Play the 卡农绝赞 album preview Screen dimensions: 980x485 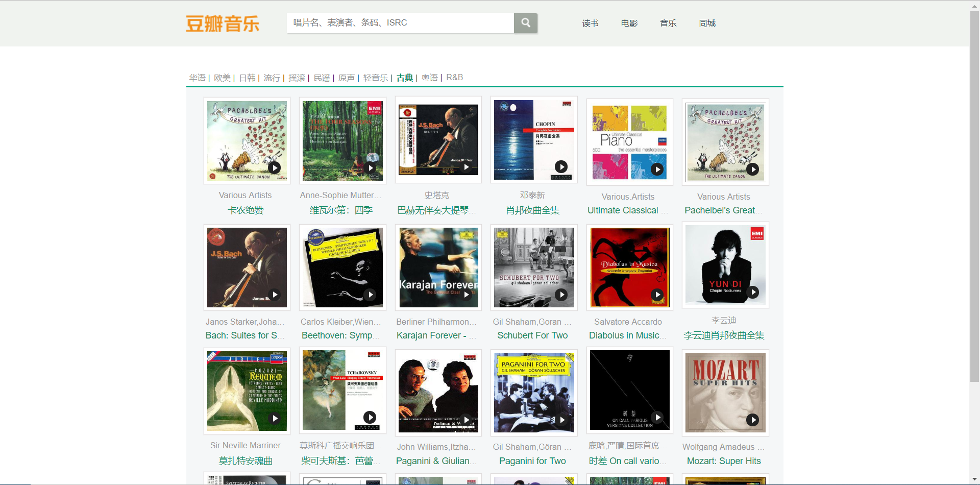[275, 167]
